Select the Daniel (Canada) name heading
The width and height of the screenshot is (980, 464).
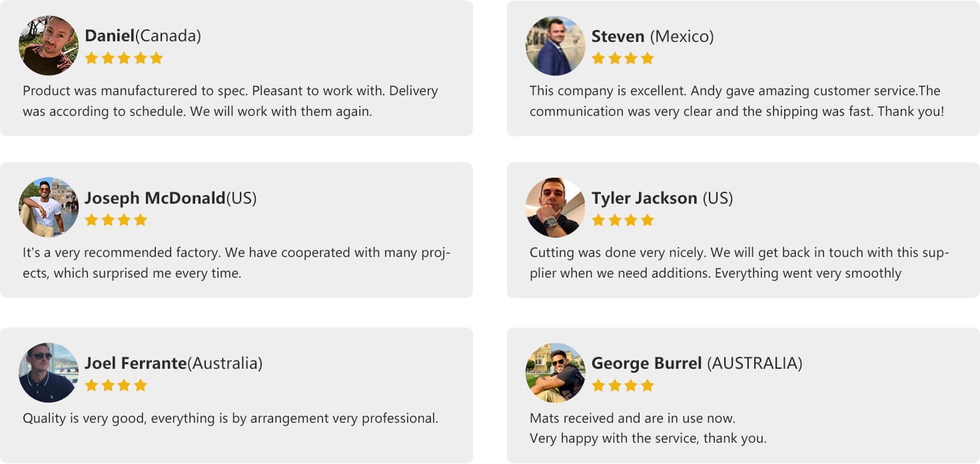coord(143,36)
